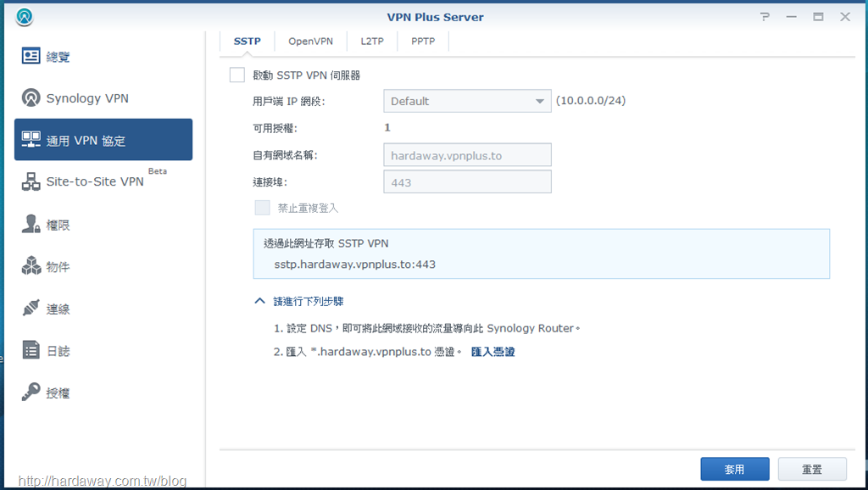Switch to the L2TP tab
This screenshot has width=868, height=490.
[x=372, y=41]
